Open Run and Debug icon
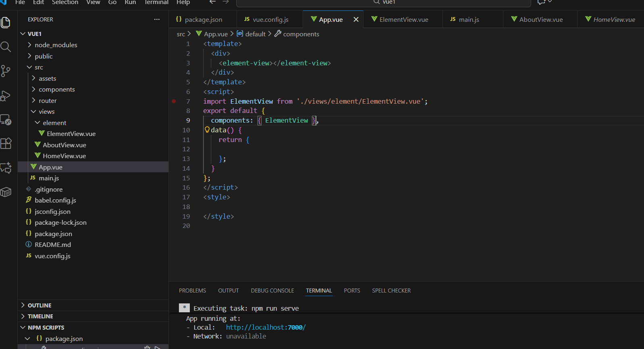 point(6,95)
